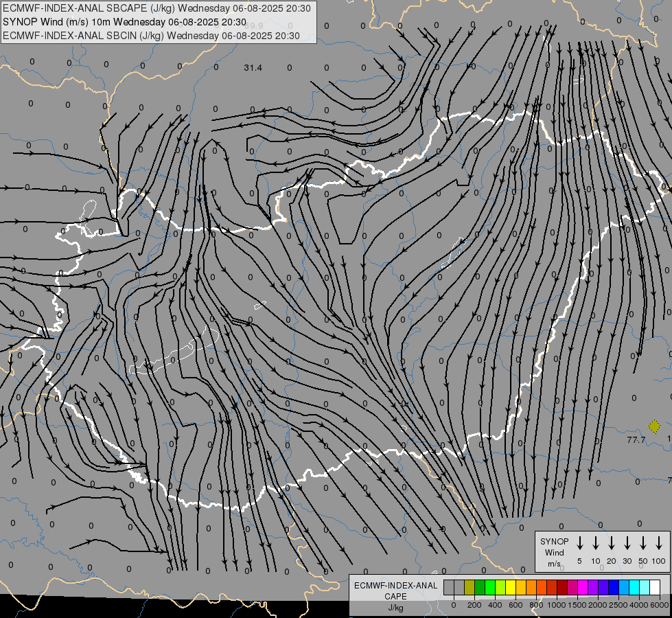Click the SYNOP Wind 10m title line
The height and width of the screenshot is (618, 672).
click(124, 22)
